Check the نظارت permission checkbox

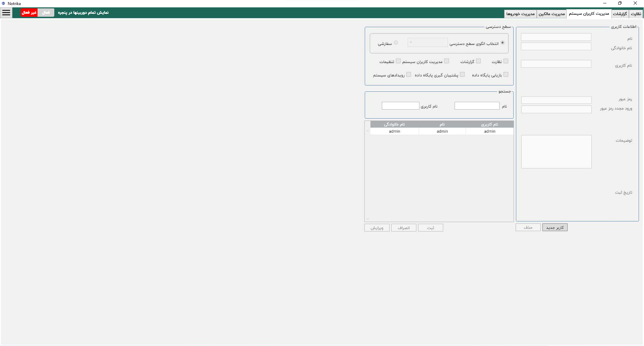point(506,61)
